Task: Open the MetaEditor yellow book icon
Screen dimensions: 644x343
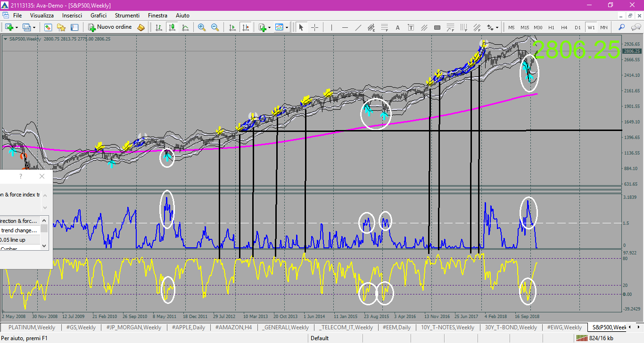Action: click(x=141, y=27)
